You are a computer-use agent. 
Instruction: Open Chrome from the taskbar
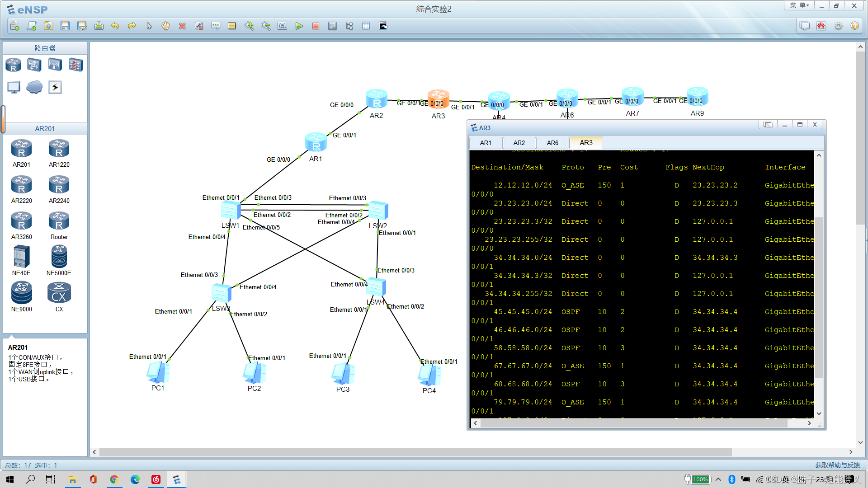tap(114, 479)
